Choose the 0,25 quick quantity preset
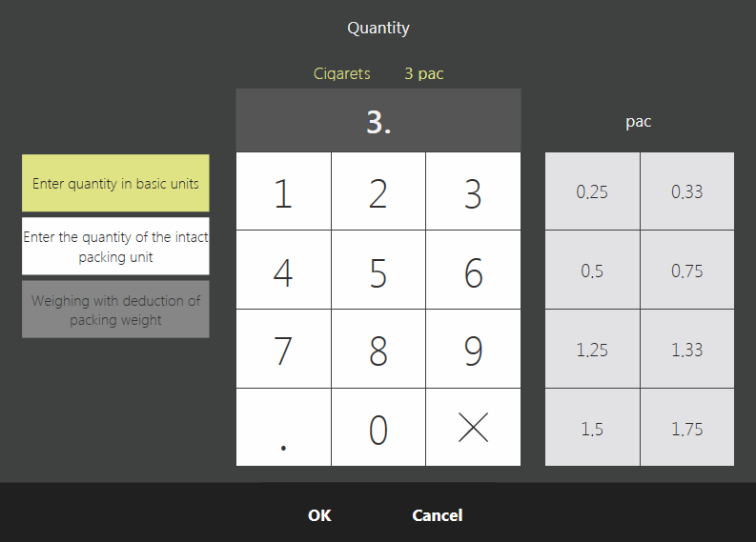Image resolution: width=756 pixels, height=542 pixels. pyautogui.click(x=592, y=191)
